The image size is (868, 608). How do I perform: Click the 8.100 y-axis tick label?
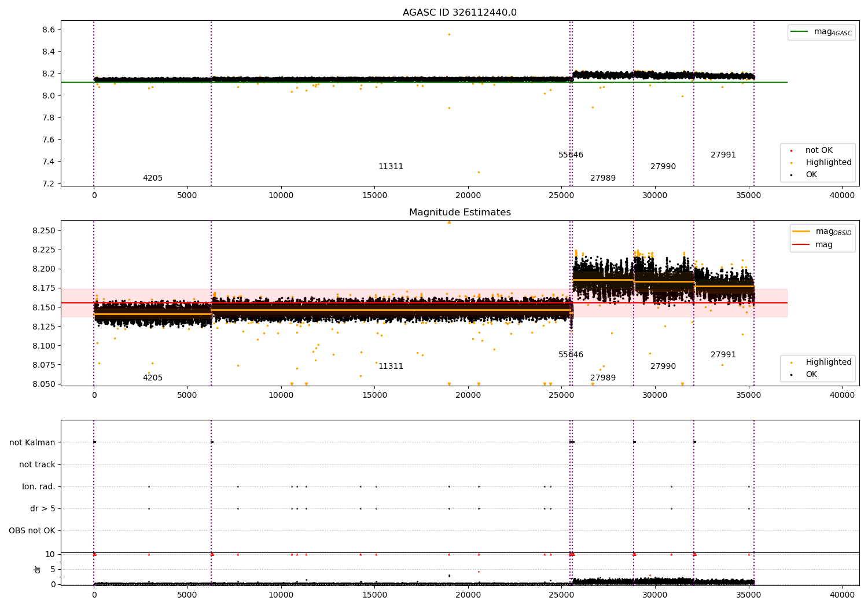pyautogui.click(x=45, y=346)
